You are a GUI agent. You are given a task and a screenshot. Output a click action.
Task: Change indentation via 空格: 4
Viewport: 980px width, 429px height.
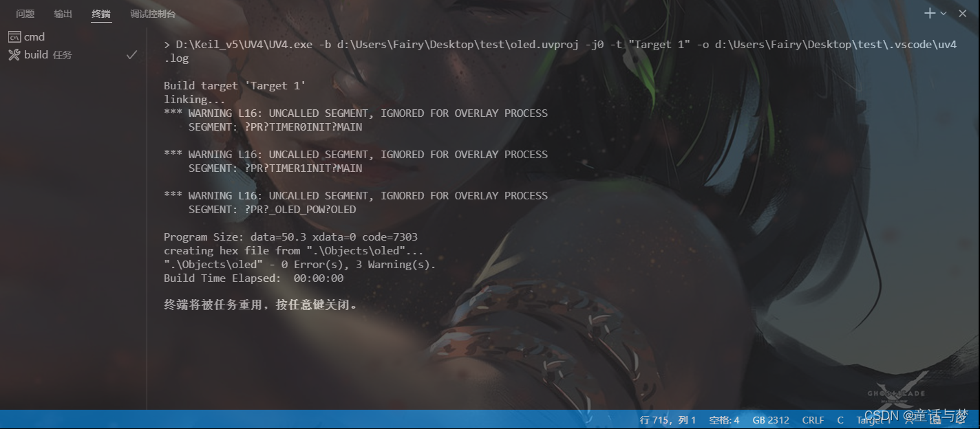724,420
